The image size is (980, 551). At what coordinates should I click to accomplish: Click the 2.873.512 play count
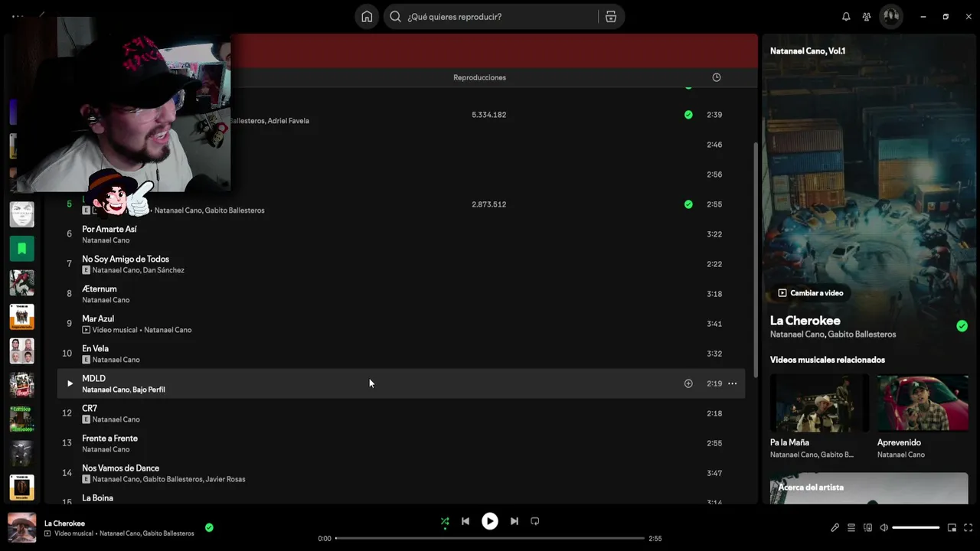click(489, 204)
